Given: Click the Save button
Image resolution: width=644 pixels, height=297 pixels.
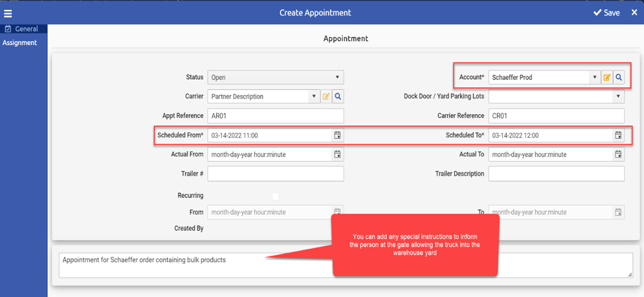Looking at the screenshot, I should pos(607,13).
